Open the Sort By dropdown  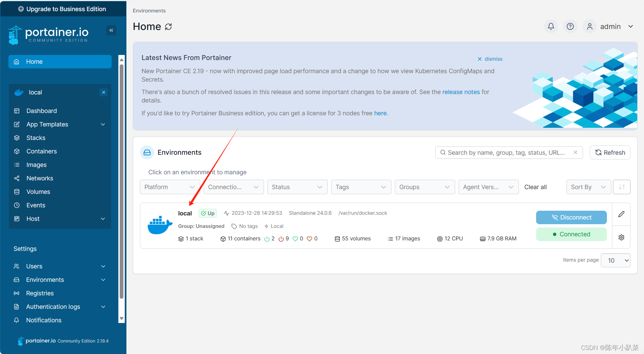tap(589, 187)
